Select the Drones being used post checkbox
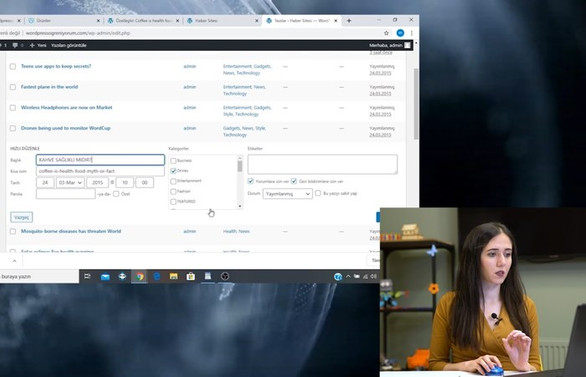Image resolution: width=586 pixels, height=377 pixels. pyautogui.click(x=13, y=128)
